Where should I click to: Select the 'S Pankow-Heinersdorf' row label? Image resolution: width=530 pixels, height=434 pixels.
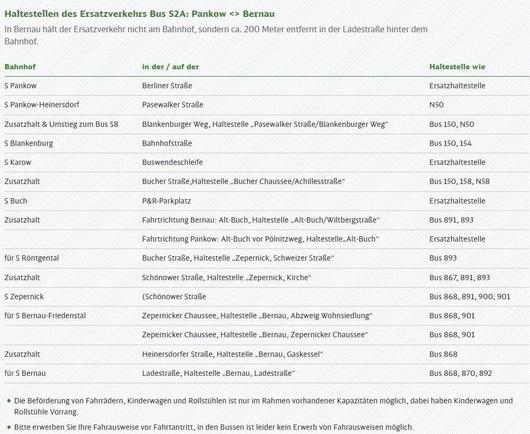click(42, 105)
